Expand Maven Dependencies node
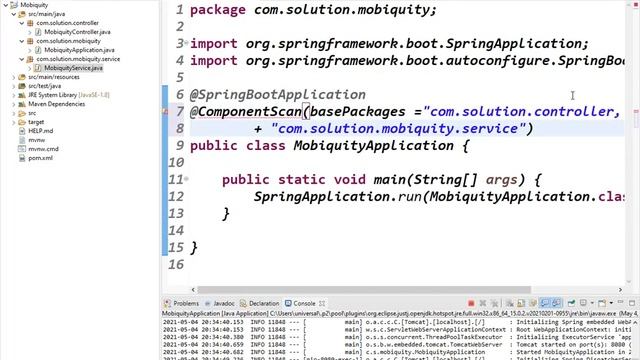The height and width of the screenshot is (360, 640). click(13, 104)
